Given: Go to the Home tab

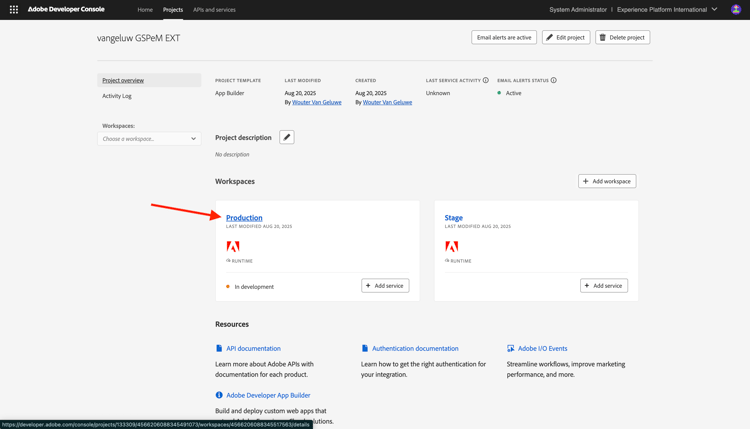Looking at the screenshot, I should [x=145, y=10].
